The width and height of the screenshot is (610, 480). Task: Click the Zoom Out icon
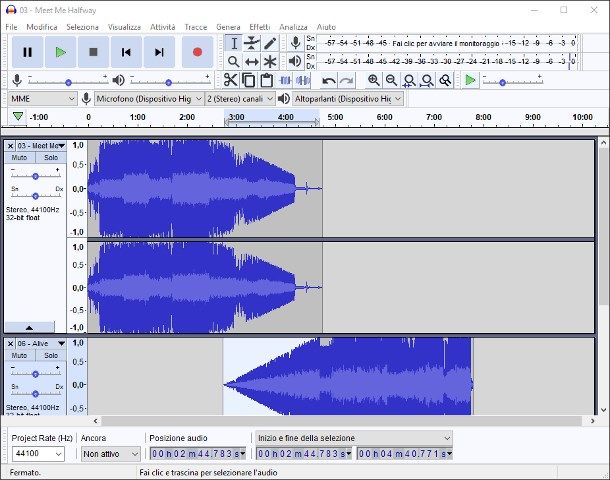click(391, 80)
